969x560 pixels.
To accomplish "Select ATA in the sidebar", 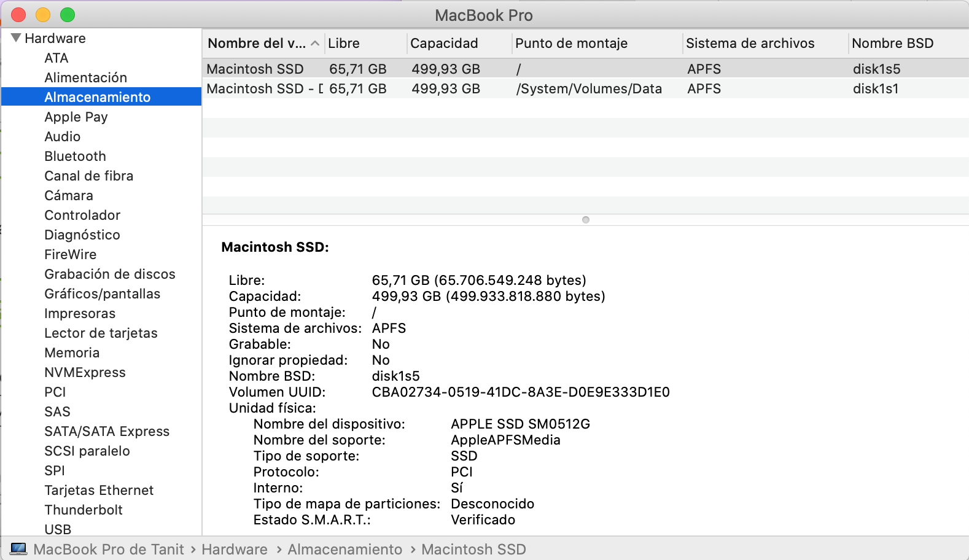I will click(56, 58).
